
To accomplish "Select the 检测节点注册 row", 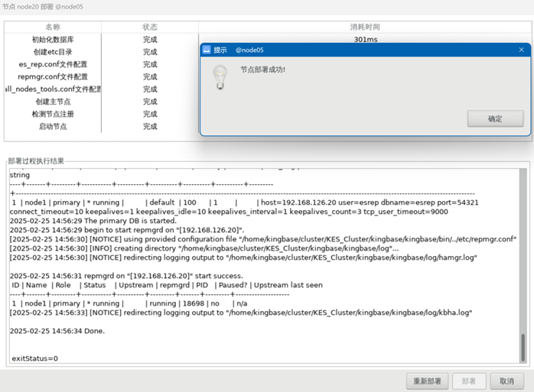I will [52, 114].
